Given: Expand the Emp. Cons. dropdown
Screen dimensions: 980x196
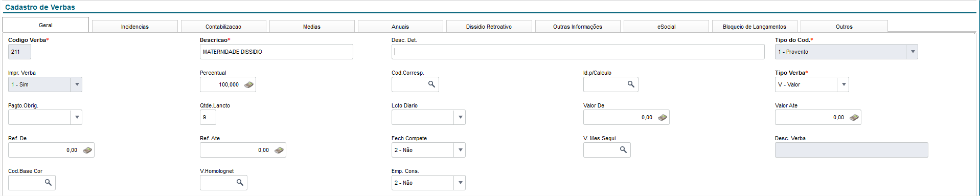Looking at the screenshot, I should [460, 183].
